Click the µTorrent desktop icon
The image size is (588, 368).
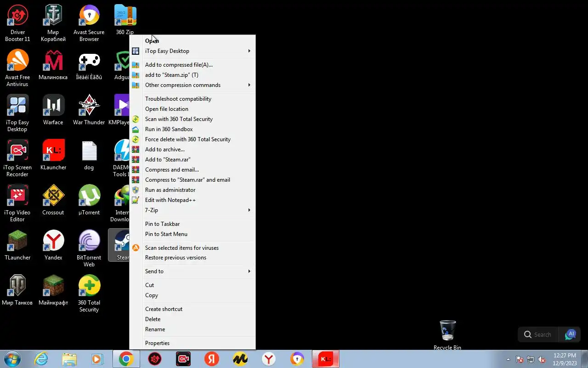[x=89, y=200]
